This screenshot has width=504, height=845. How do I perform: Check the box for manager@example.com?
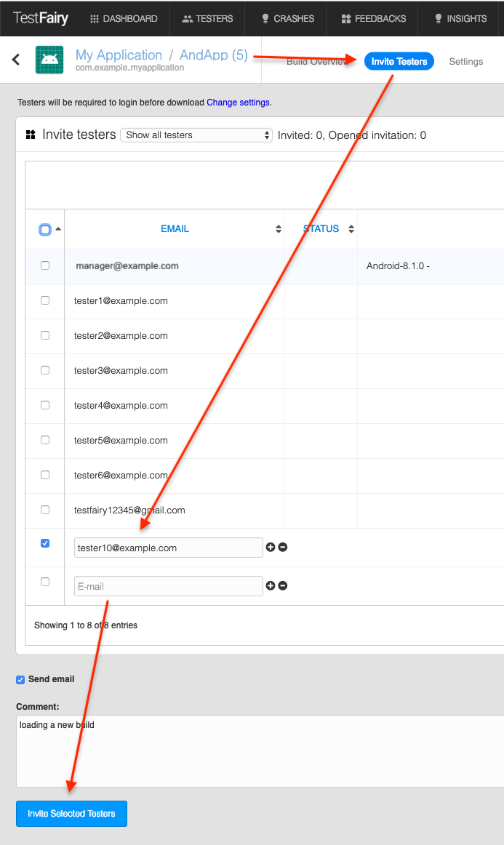(x=45, y=266)
